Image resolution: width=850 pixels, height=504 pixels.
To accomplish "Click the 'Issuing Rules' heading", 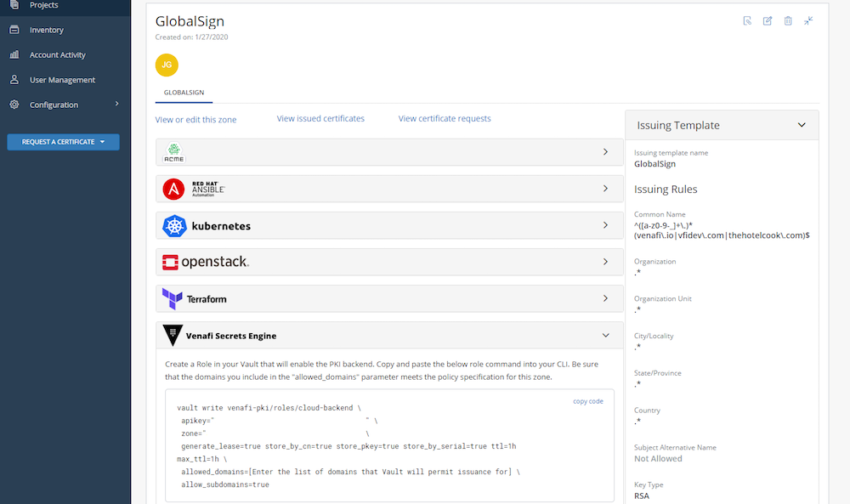I will 666,190.
